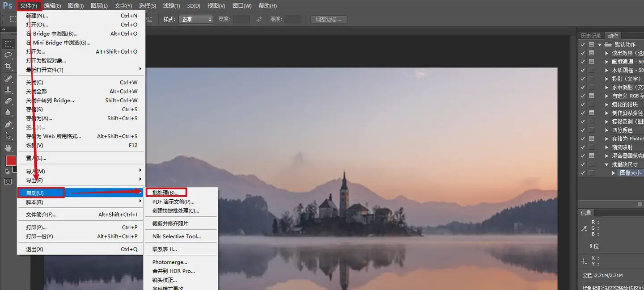This screenshot has width=644, height=290.
Task: Click the red foreground color swatch
Action: coord(10,161)
